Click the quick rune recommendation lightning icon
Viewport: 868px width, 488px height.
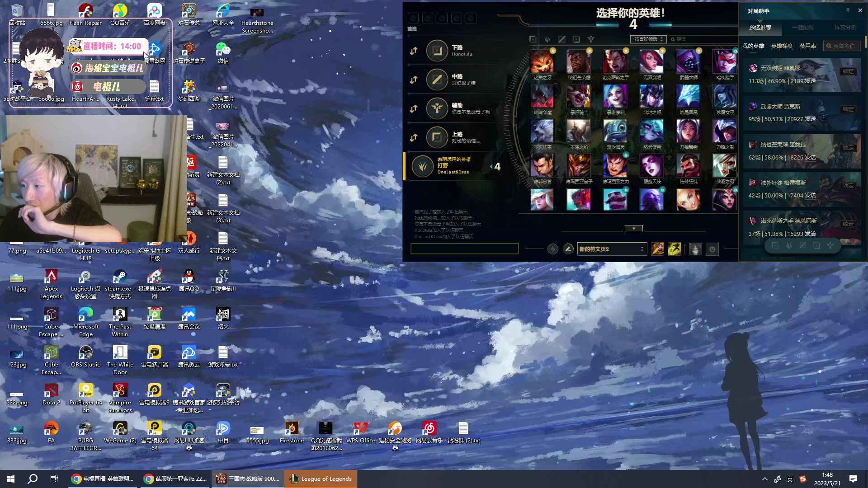552,249
